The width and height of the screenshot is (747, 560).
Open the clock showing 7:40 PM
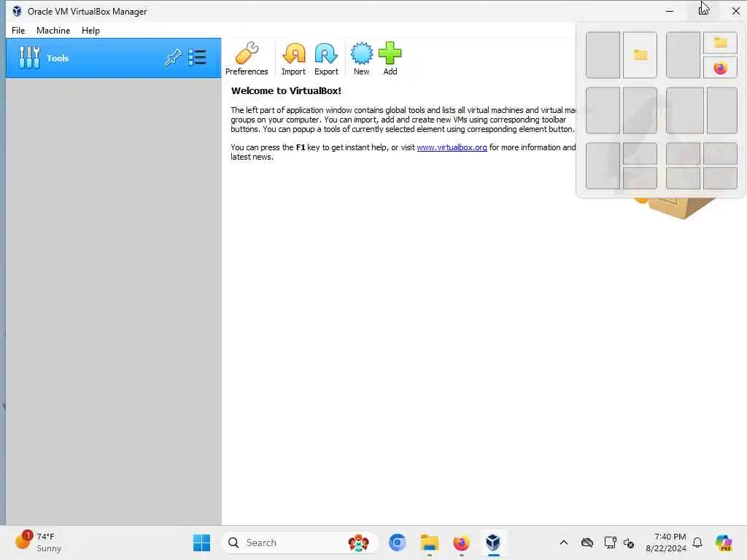coord(666,542)
